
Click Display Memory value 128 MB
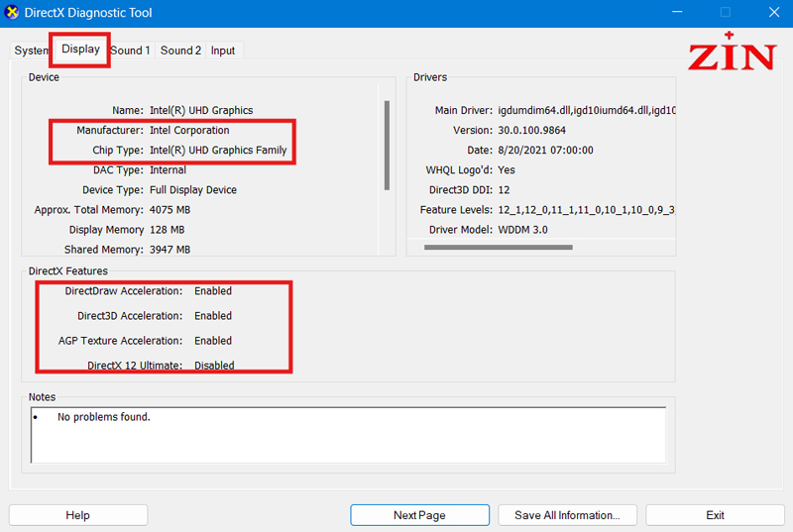(167, 230)
